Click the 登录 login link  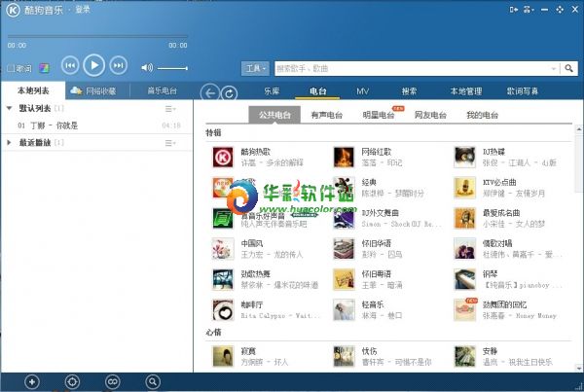[x=82, y=10]
